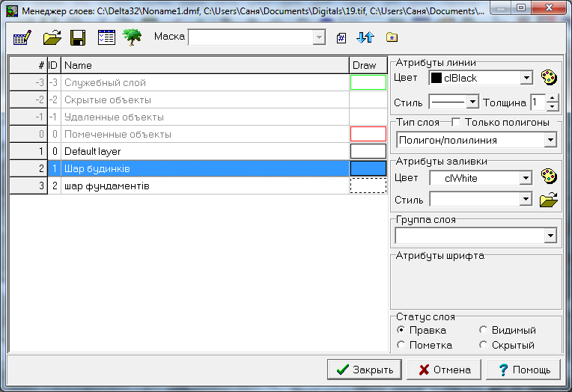This screenshot has width=572, height=392.
Task: Select 'Пометка' layer status radio
Action: coord(401,345)
